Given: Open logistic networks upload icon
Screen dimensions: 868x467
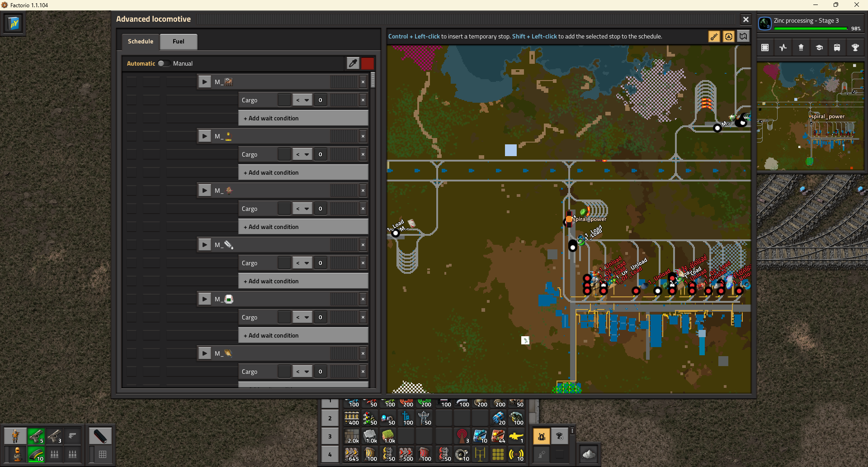Looking at the screenshot, I should 801,48.
